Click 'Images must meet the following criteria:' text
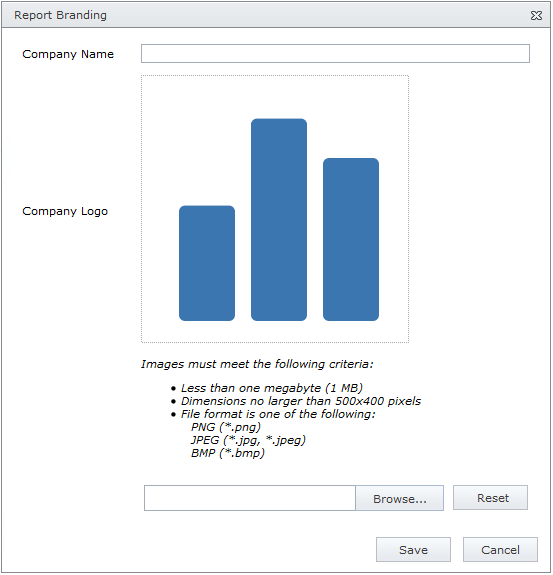Image resolution: width=553 pixels, height=575 pixels. (x=257, y=365)
